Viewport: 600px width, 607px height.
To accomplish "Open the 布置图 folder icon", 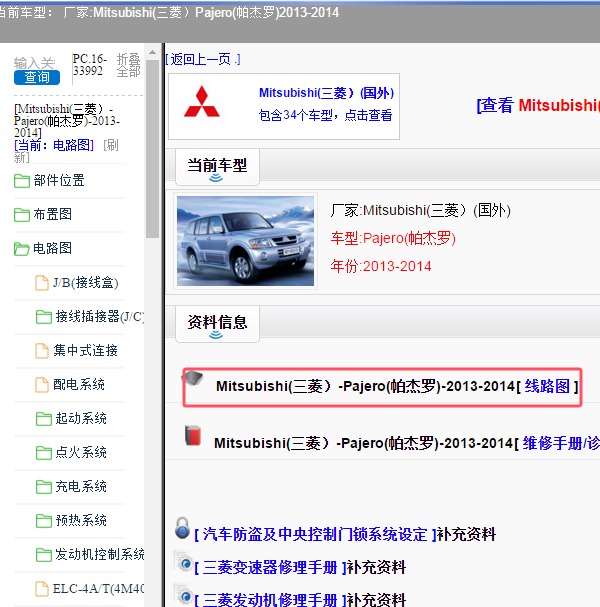I will click(22, 215).
